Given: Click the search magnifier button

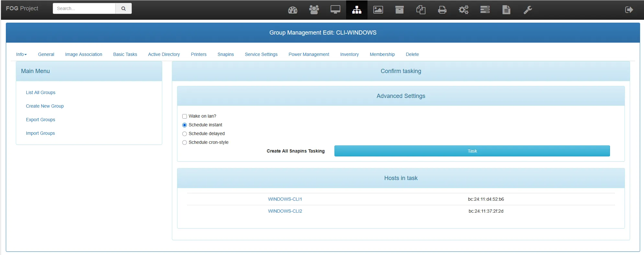Looking at the screenshot, I should pyautogui.click(x=123, y=9).
